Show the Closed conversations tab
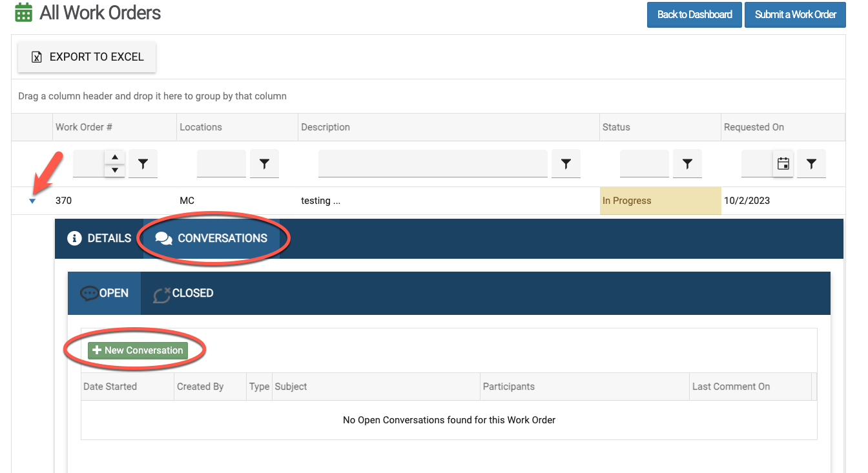This screenshot has width=868, height=473. (183, 293)
